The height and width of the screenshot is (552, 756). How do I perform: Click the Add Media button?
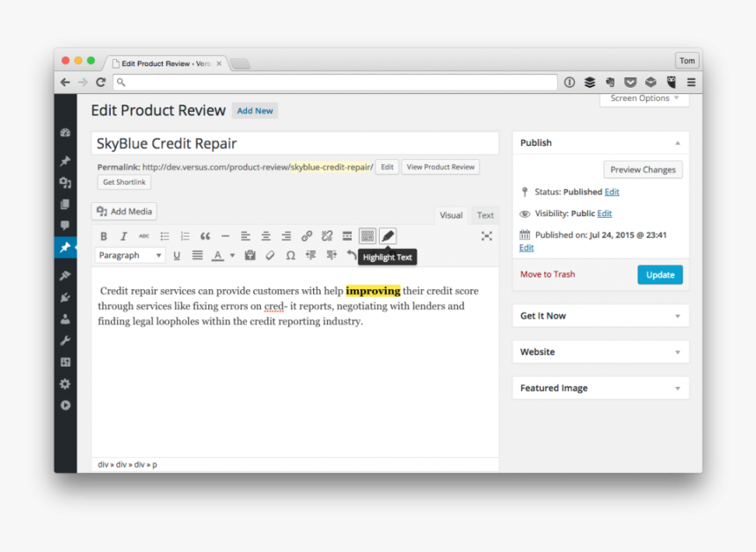coord(124,211)
